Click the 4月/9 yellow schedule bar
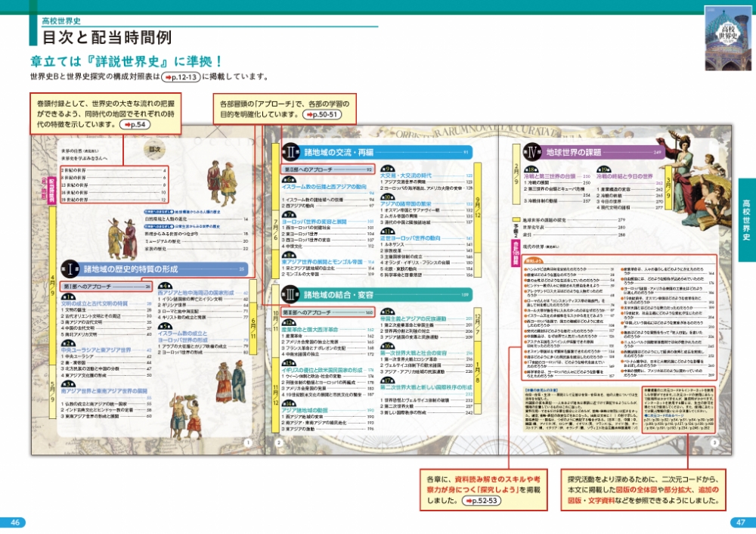756x534 pixels. point(53,287)
